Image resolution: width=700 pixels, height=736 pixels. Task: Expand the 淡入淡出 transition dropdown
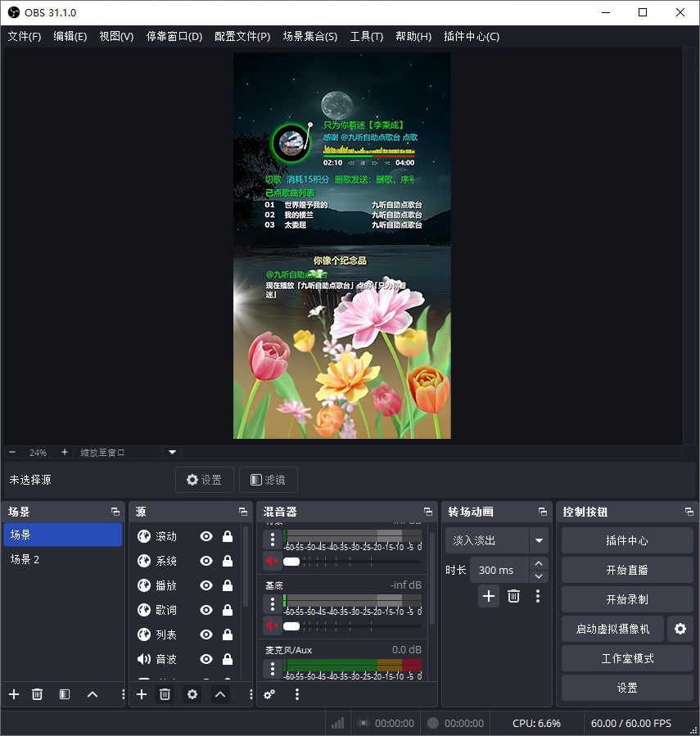(538, 540)
